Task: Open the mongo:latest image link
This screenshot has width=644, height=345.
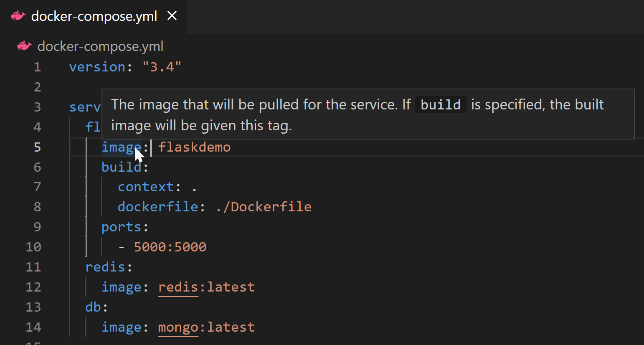Action: coord(178,327)
